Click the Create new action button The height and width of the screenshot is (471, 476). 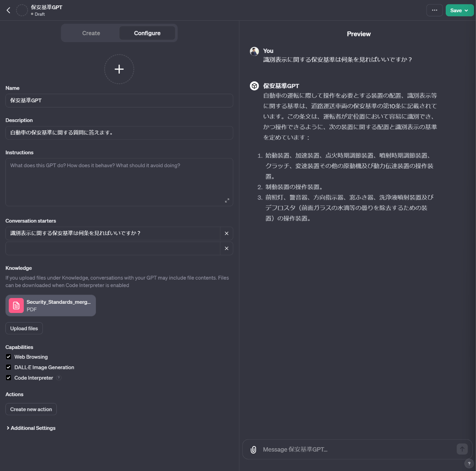pyautogui.click(x=31, y=409)
